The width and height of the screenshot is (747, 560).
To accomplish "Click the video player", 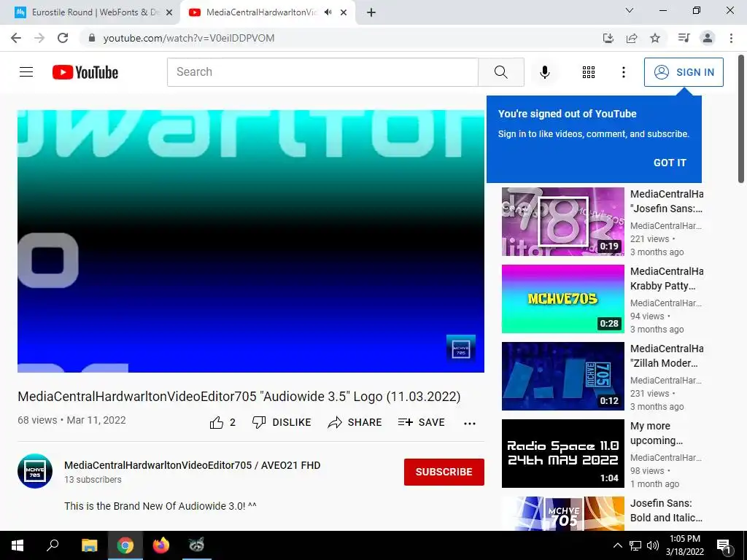I will [251, 241].
